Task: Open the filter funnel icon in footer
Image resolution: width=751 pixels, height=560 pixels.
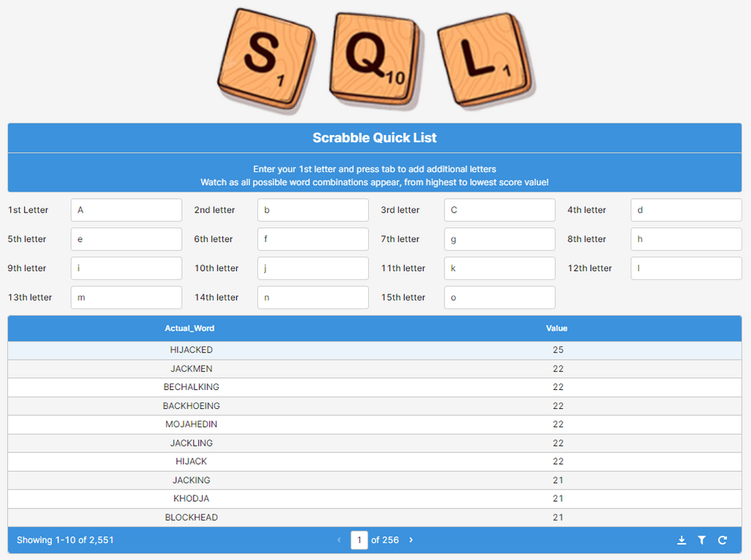Action: point(702,540)
